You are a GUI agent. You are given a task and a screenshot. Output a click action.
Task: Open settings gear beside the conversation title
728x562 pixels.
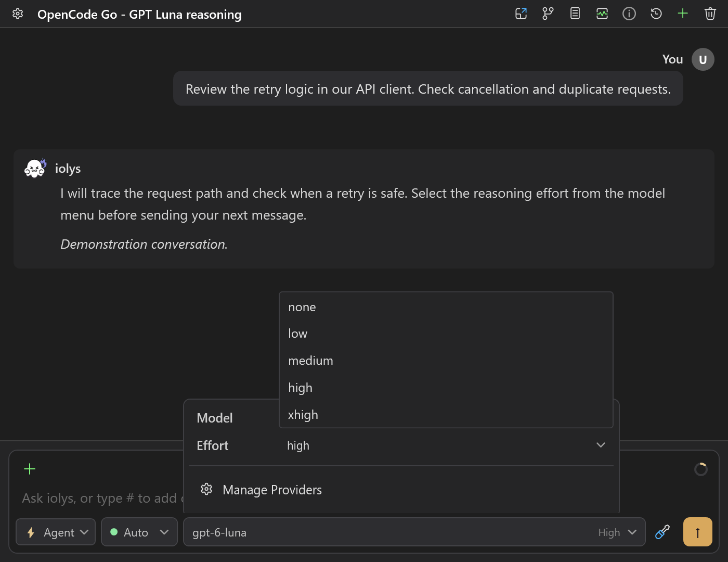18,14
